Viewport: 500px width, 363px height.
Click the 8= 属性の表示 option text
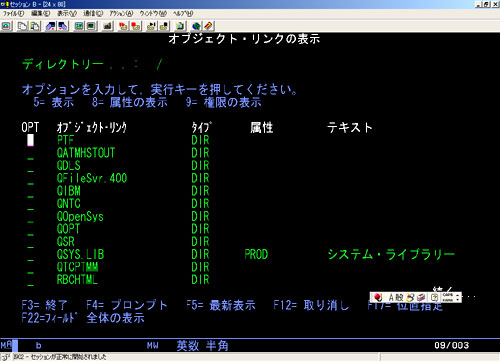(130, 102)
